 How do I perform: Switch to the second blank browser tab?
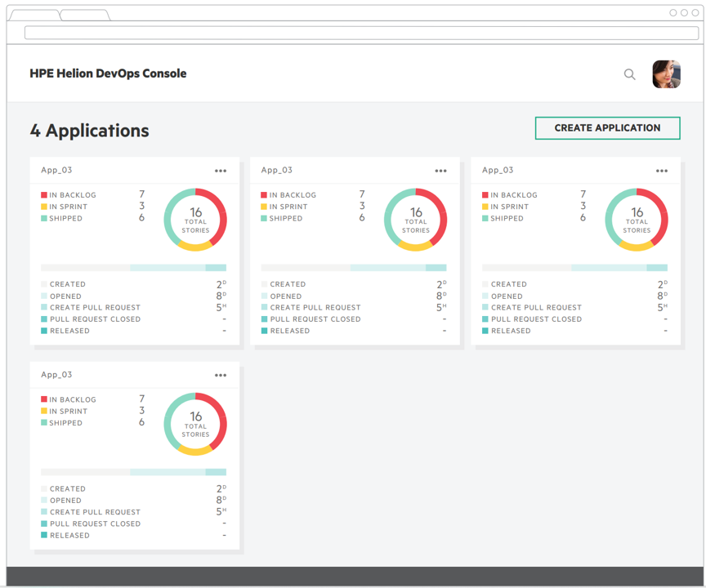pyautogui.click(x=85, y=15)
